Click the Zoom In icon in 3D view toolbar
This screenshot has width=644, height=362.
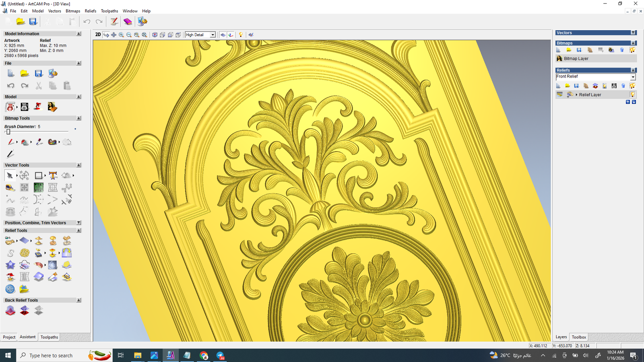pyautogui.click(x=121, y=35)
